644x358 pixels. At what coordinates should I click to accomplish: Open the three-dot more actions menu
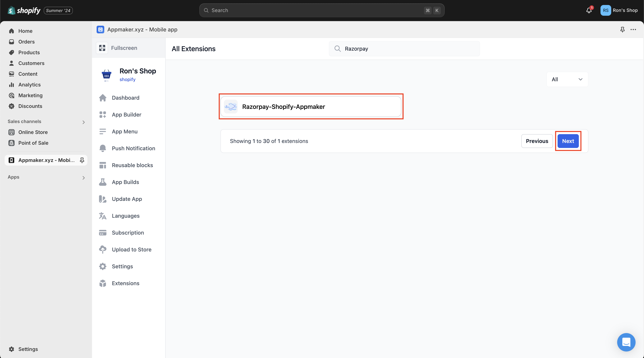633,30
